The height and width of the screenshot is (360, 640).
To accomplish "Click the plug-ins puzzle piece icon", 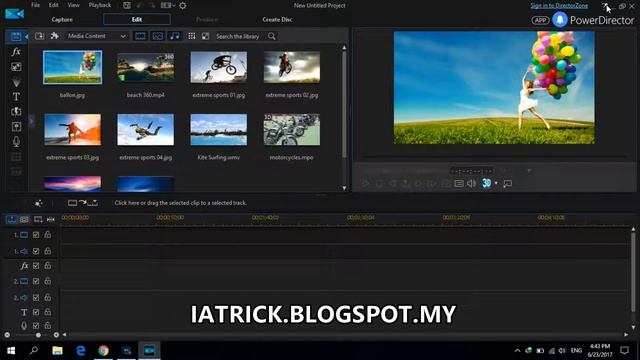I will coord(54,36).
